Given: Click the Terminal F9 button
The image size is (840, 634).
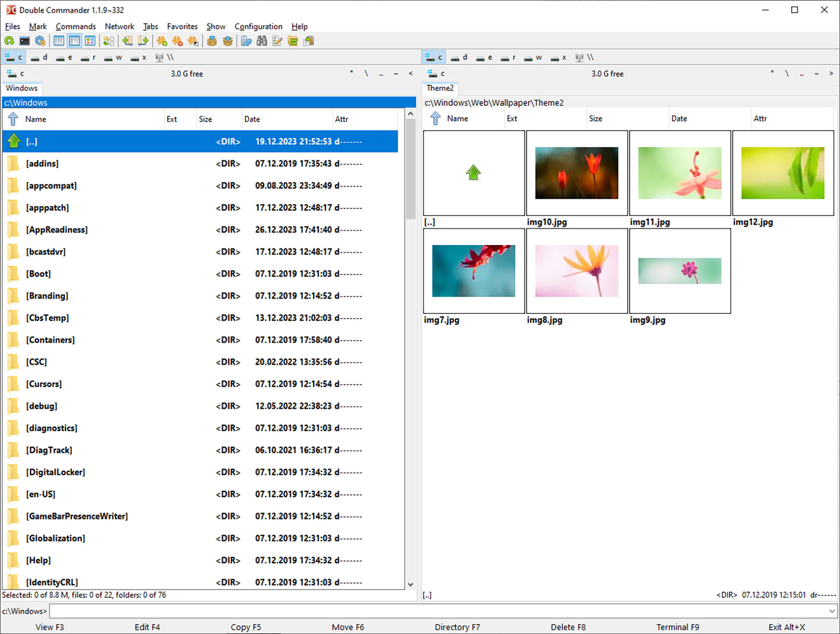Looking at the screenshot, I should click(677, 627).
